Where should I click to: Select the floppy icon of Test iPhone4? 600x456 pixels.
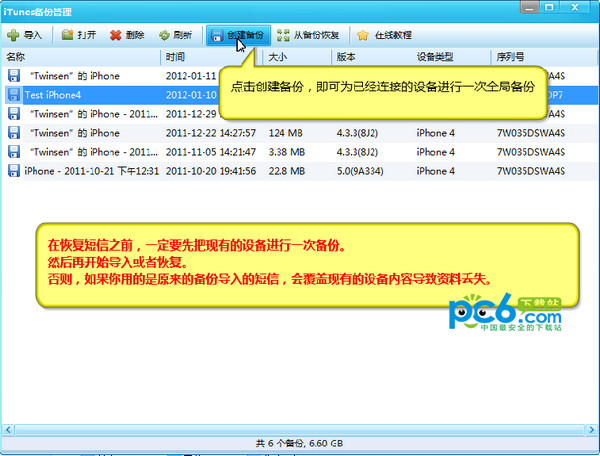pyautogui.click(x=14, y=95)
